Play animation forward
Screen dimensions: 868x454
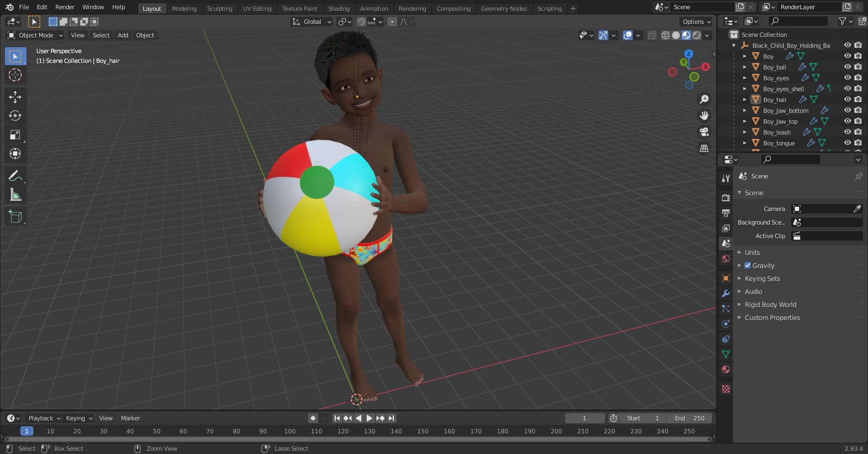[x=369, y=418]
